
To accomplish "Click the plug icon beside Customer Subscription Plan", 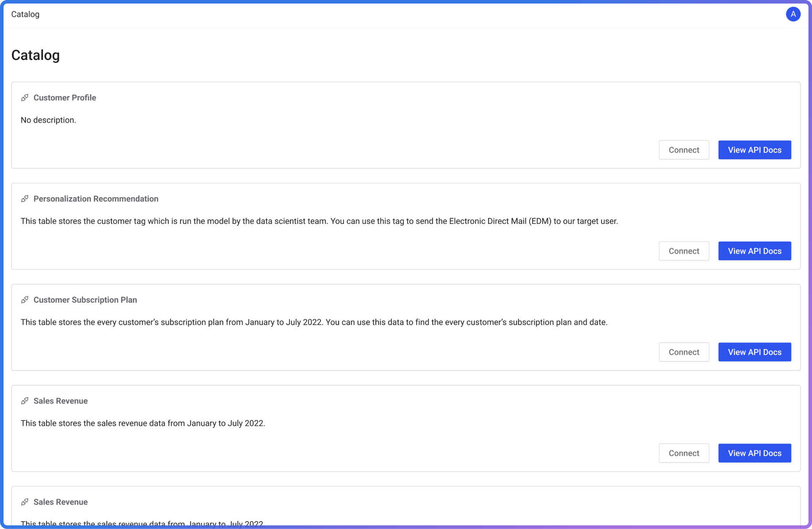I will coord(25,300).
